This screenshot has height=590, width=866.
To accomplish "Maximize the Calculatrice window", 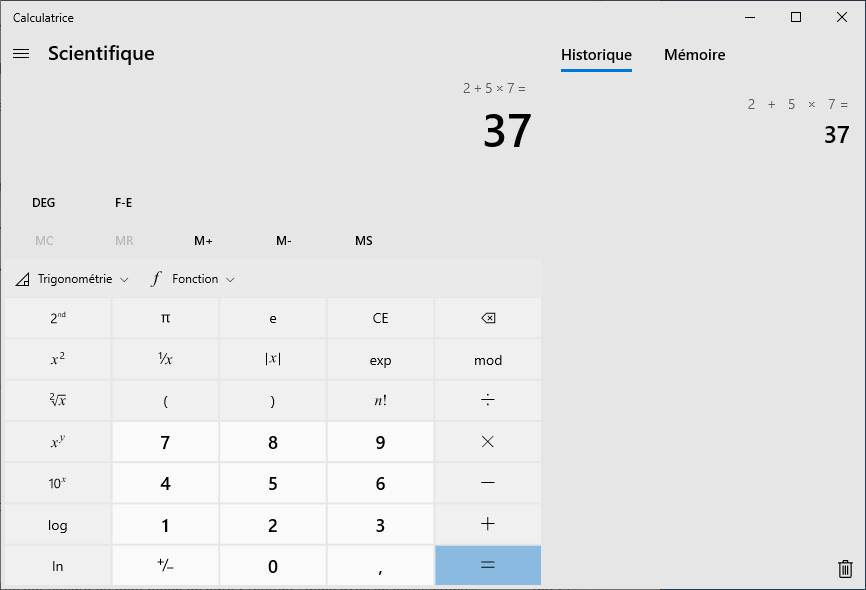I will coord(795,17).
